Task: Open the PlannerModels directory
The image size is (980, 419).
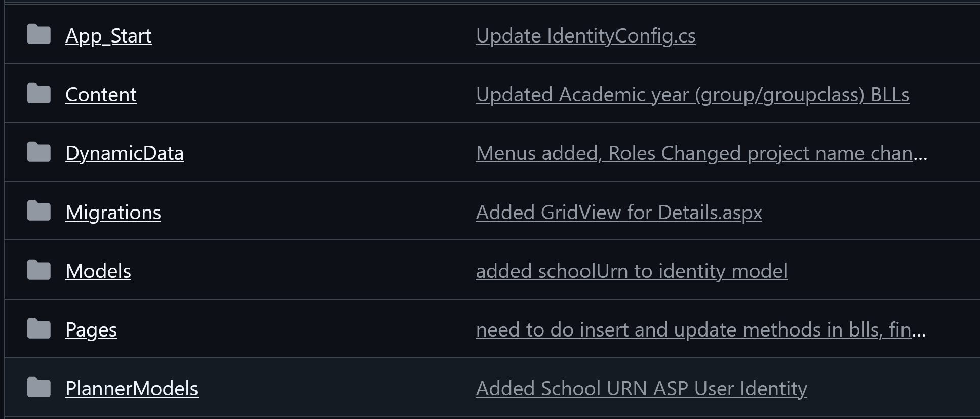Action: [132, 388]
